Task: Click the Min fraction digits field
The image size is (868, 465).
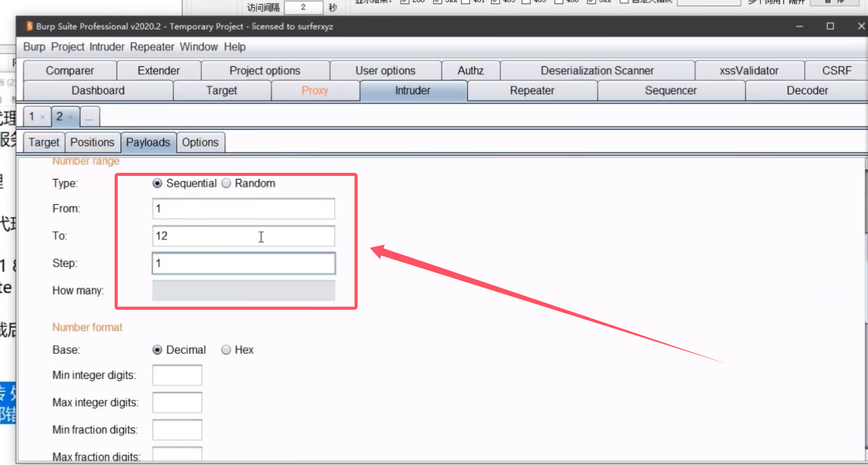Action: 177,430
